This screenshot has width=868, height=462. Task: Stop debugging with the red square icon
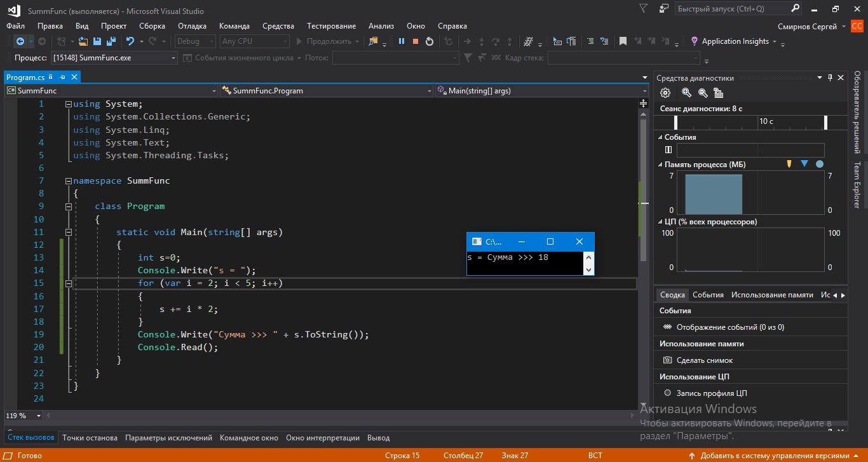click(x=416, y=41)
